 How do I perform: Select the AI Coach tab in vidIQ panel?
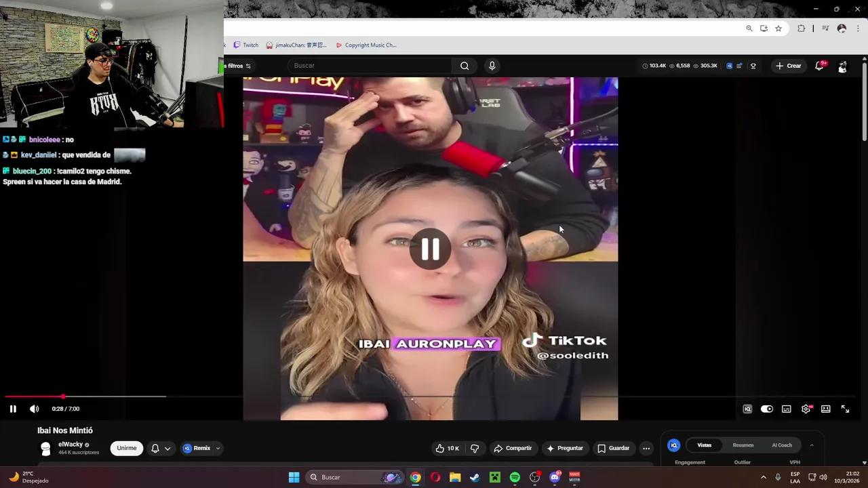pyautogui.click(x=782, y=445)
